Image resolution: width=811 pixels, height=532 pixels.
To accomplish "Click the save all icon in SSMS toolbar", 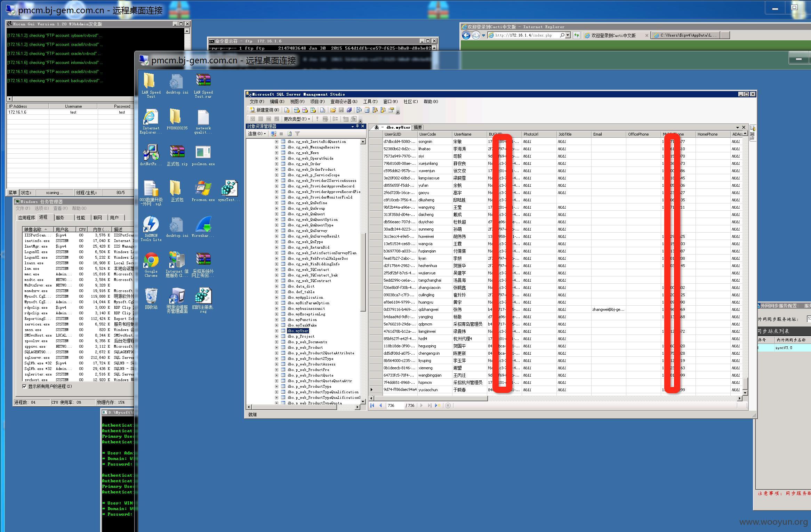I will 349,110.
